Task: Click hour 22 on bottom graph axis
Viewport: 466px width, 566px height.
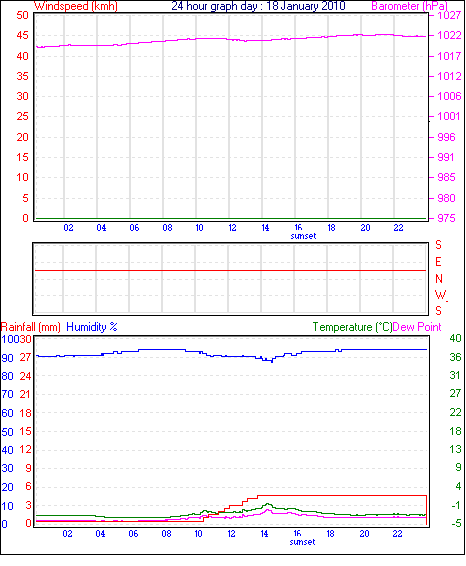Action: 397,534
